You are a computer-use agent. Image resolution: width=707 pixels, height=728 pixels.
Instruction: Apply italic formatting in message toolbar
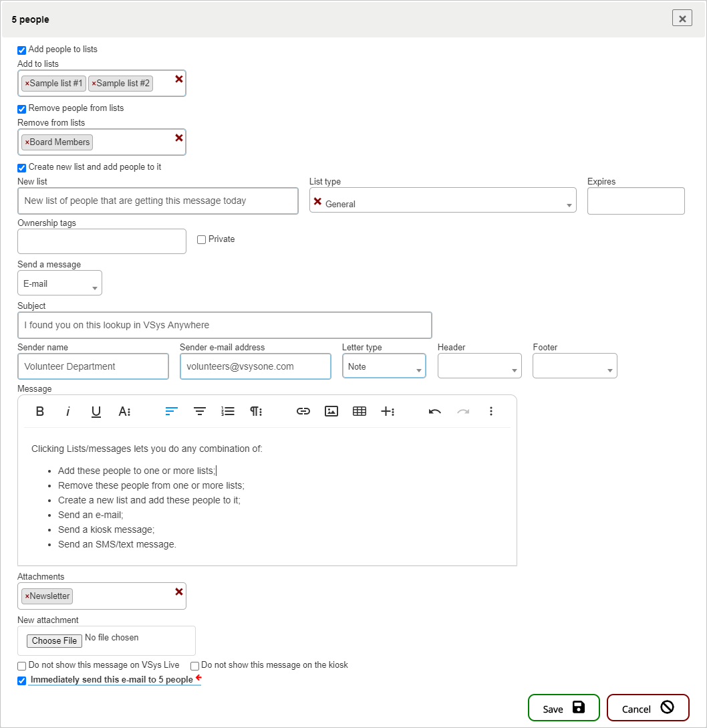[x=68, y=411]
